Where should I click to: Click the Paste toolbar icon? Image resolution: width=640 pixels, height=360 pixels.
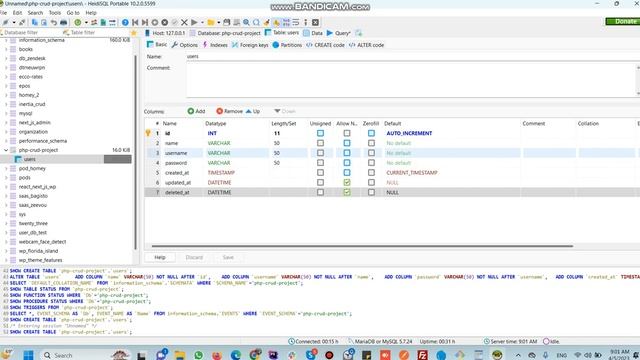click(x=44, y=22)
